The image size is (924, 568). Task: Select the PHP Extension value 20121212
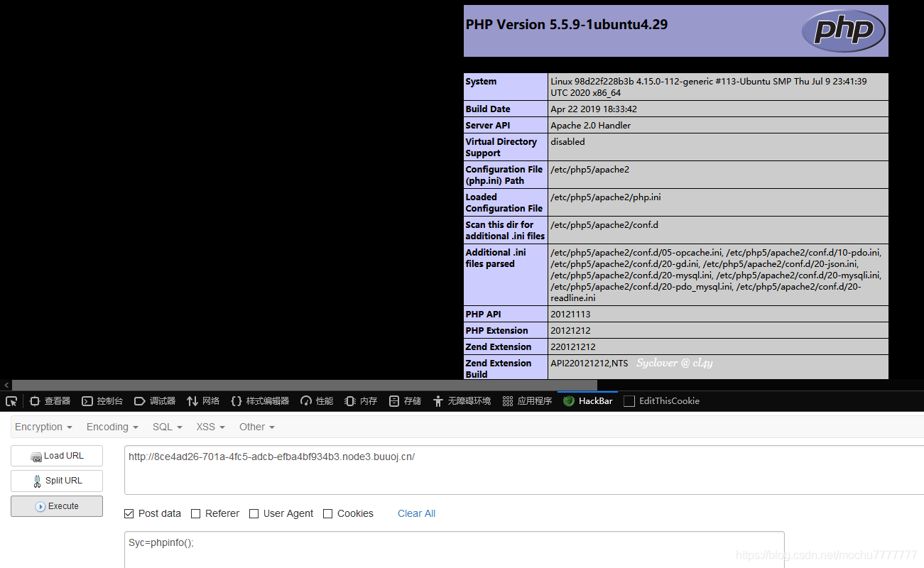[570, 330]
